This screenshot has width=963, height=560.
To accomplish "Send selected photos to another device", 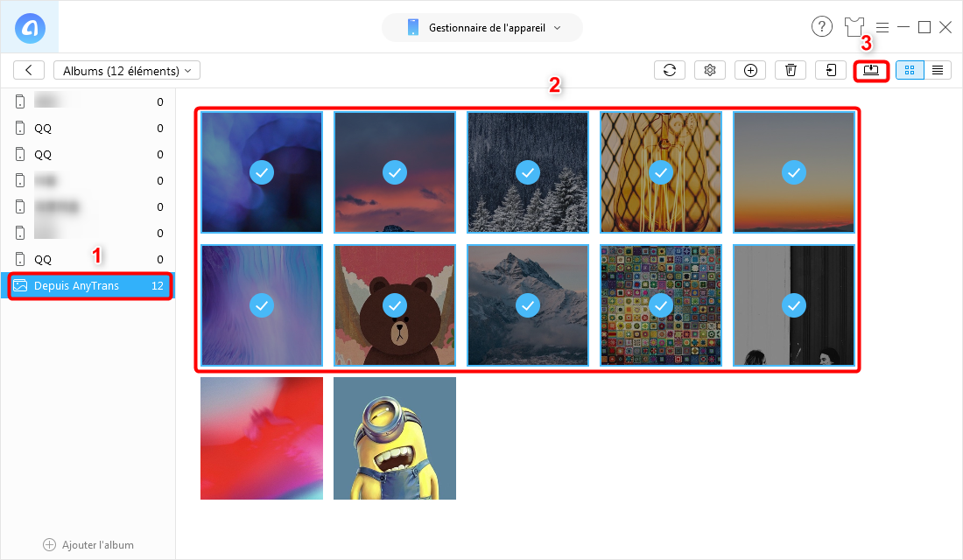I will click(x=831, y=70).
